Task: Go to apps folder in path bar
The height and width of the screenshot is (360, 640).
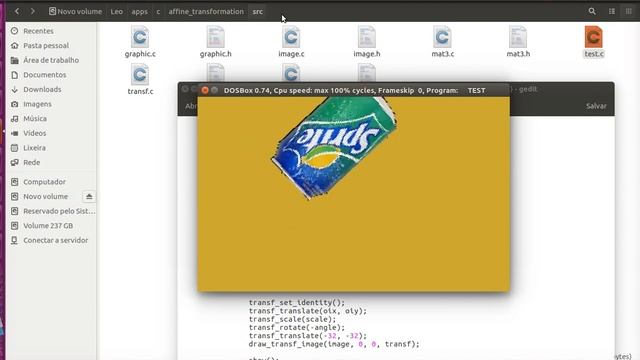Action: [x=140, y=11]
